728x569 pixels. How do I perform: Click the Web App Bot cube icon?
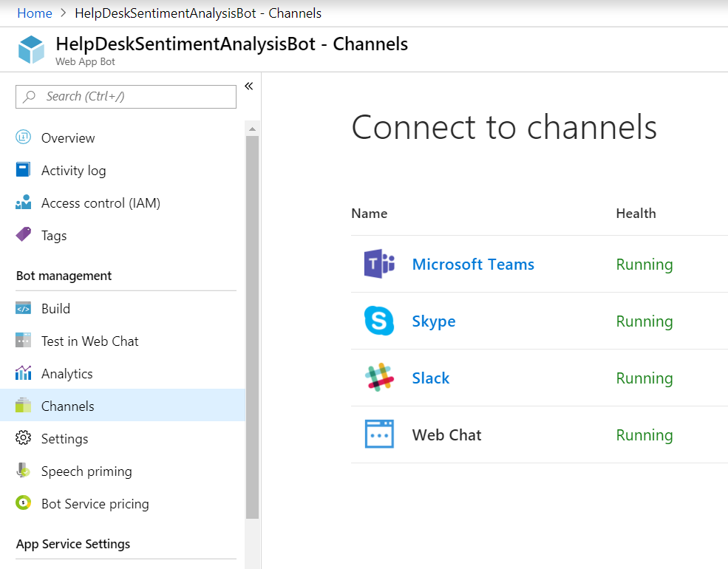[x=32, y=50]
